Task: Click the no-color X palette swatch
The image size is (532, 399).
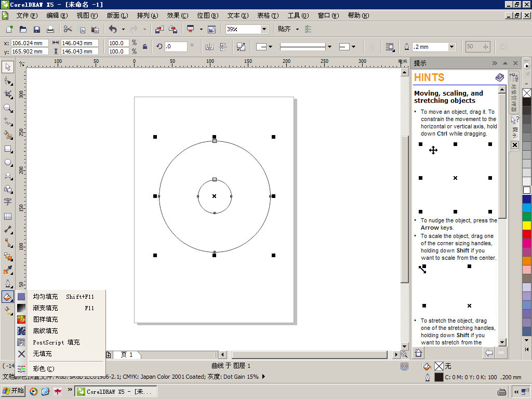Action: [x=527, y=93]
